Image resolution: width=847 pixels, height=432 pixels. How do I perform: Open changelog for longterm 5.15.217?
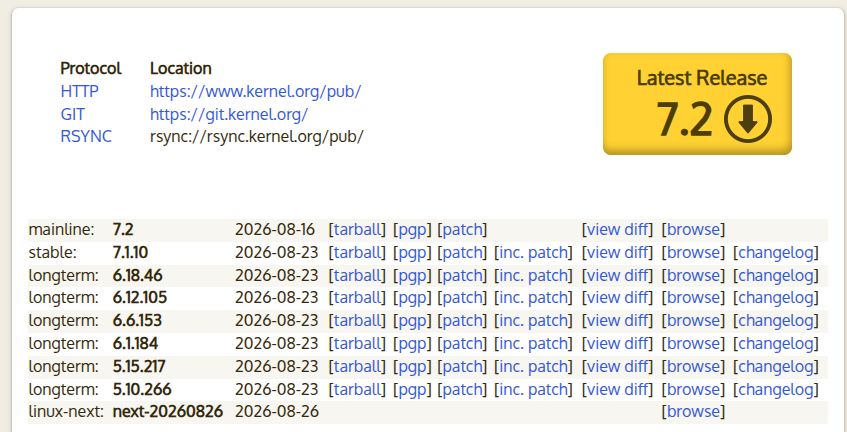pyautogui.click(x=776, y=366)
